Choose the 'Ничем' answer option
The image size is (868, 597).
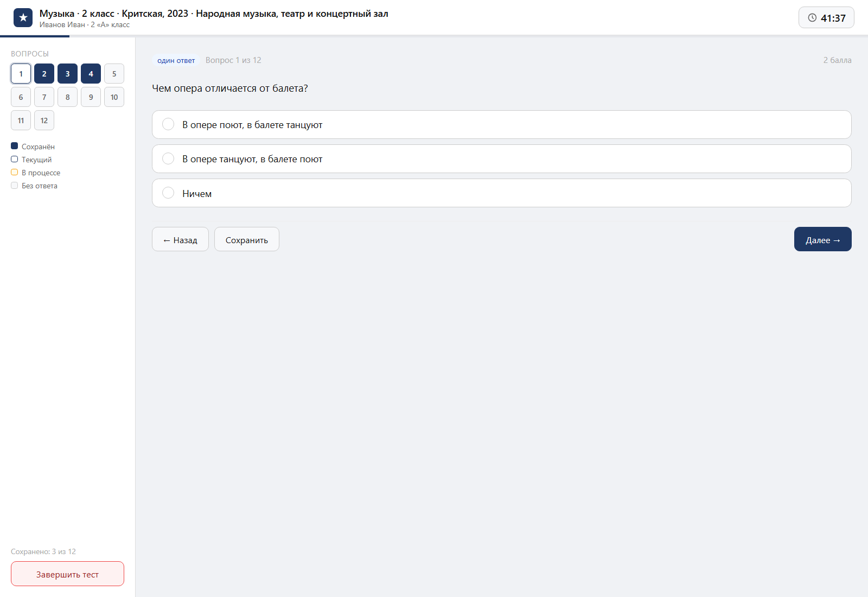(501, 193)
